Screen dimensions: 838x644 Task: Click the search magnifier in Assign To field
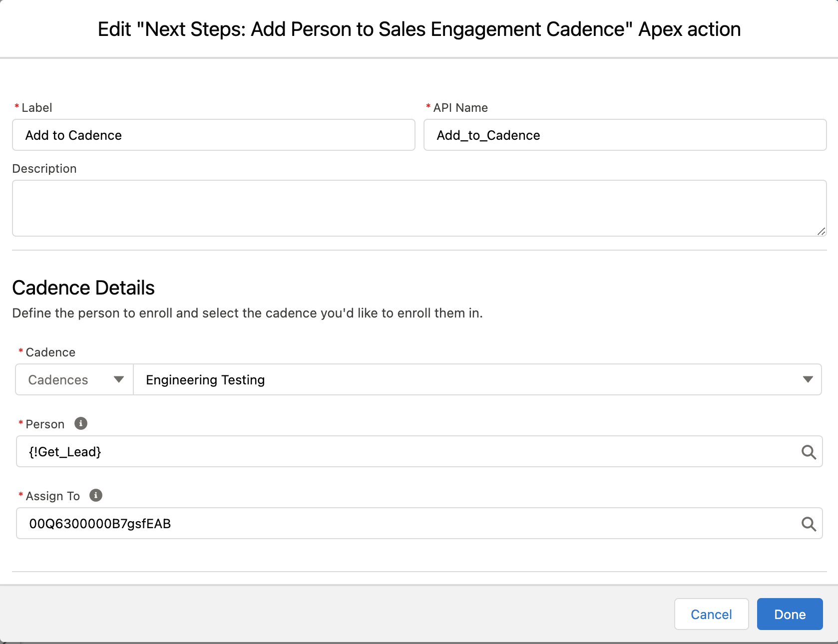809,524
